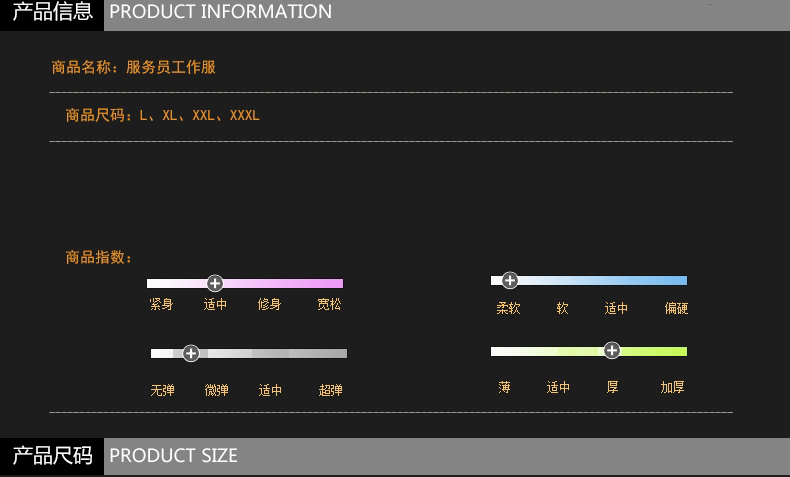
Task: Choose the 宽松 fit label
Action: (329, 304)
